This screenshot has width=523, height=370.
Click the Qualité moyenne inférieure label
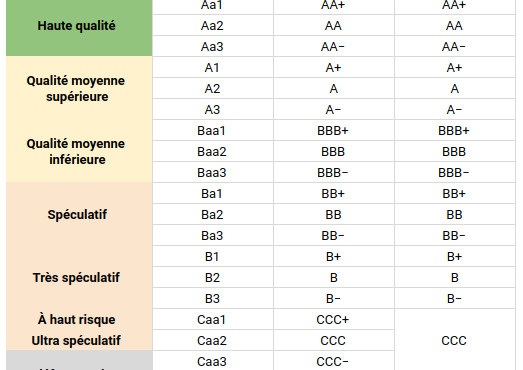(76, 151)
